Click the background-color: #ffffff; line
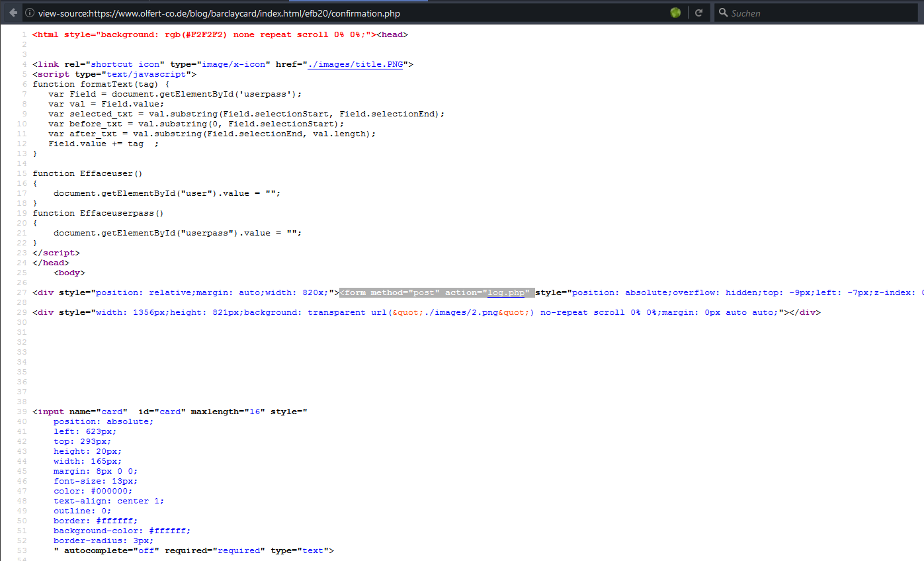Image resolution: width=924 pixels, height=561 pixels. (x=122, y=531)
